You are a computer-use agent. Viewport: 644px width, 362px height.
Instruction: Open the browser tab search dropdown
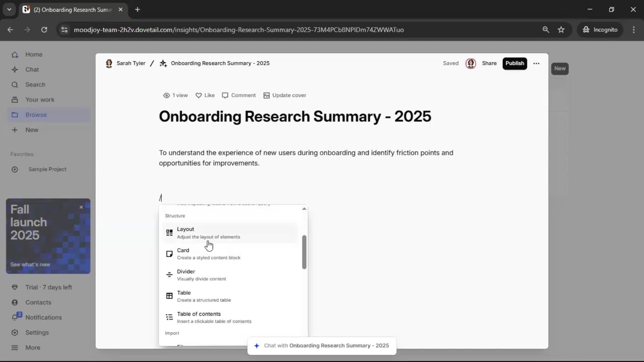coord(9,9)
